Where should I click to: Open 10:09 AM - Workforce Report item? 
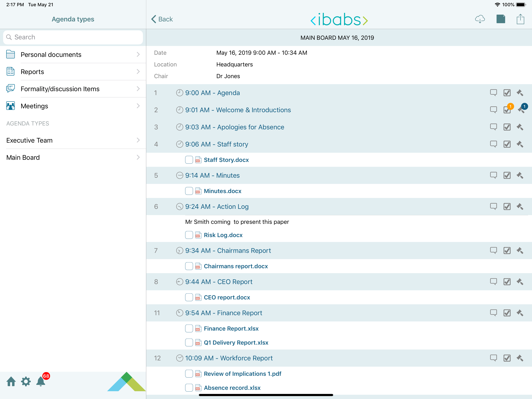(229, 358)
